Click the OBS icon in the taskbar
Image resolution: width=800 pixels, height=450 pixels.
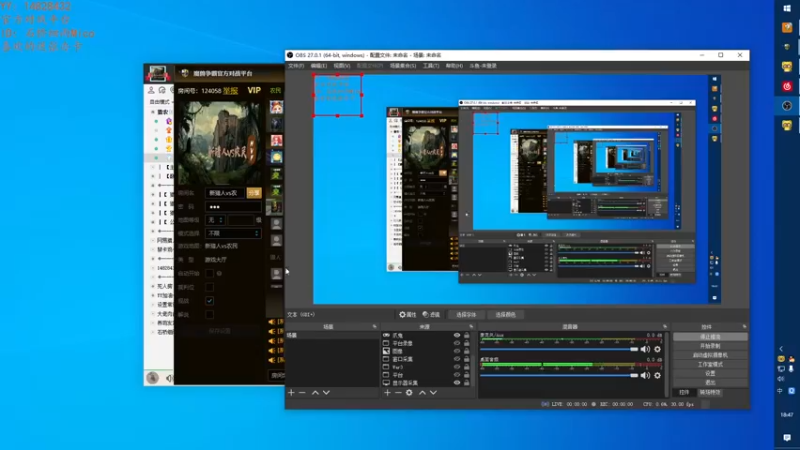click(787, 106)
